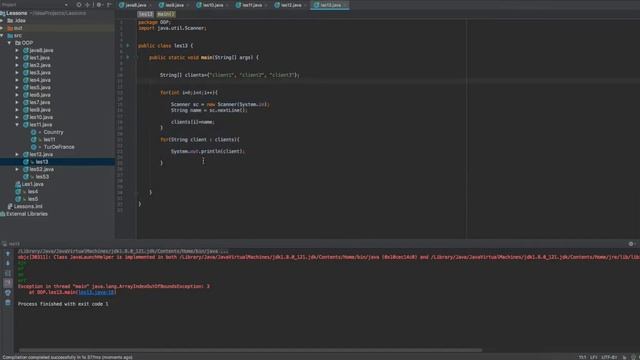The image size is (640, 360).
Task: Place cursor on the String[] clients line
Action: click(229, 75)
